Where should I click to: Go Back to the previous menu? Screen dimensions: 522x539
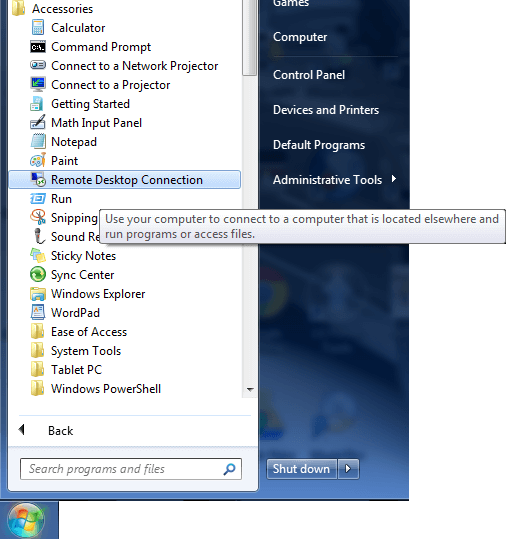tap(60, 430)
